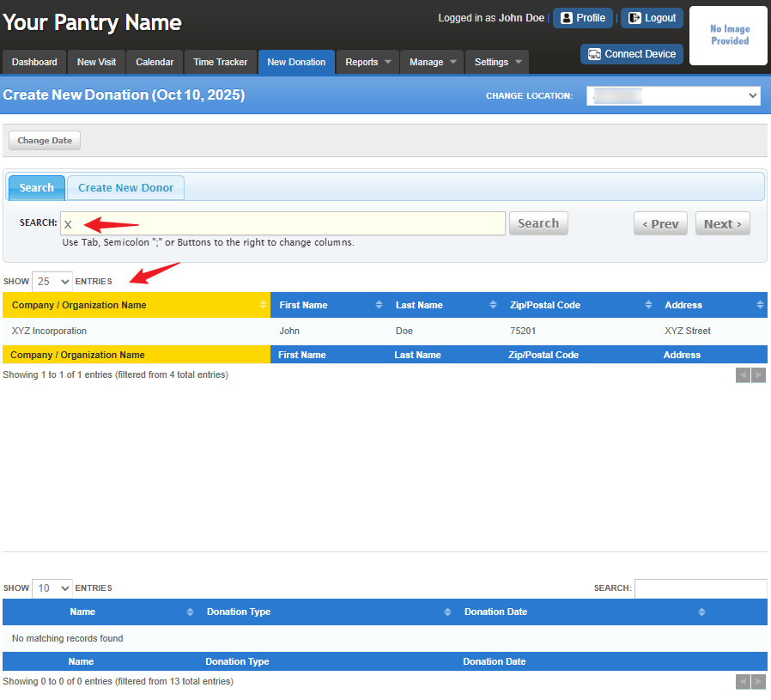Image resolution: width=771 pixels, height=700 pixels.
Task: Open the Time Tracker tab
Action: [221, 62]
